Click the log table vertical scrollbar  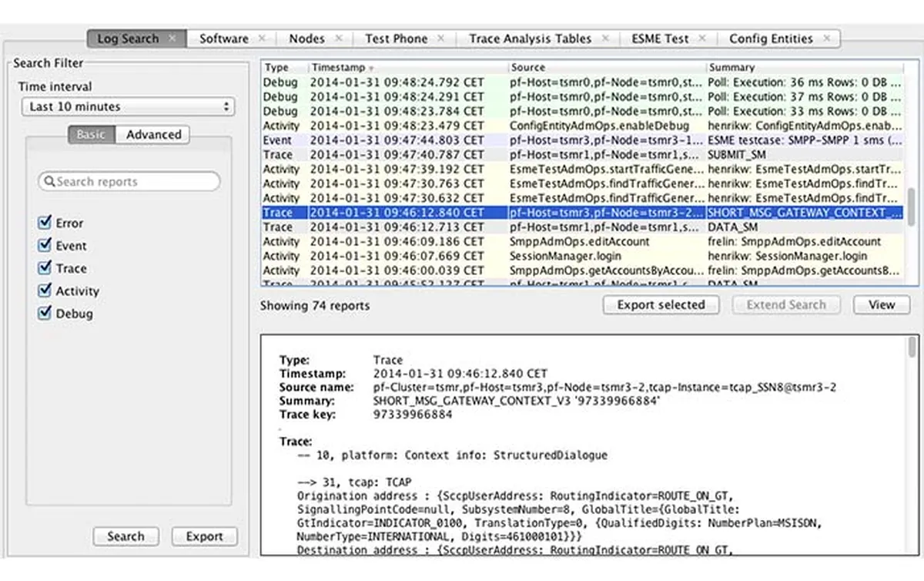(912, 208)
